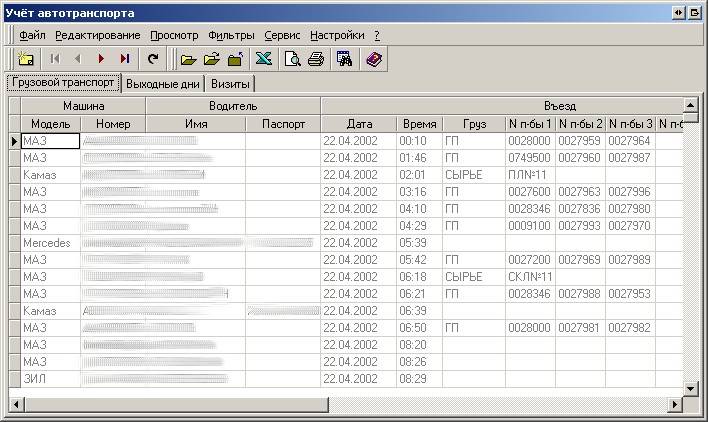Click horizontal scrollbar right arrow
This screenshot has width=708, height=422.
[x=675, y=404]
